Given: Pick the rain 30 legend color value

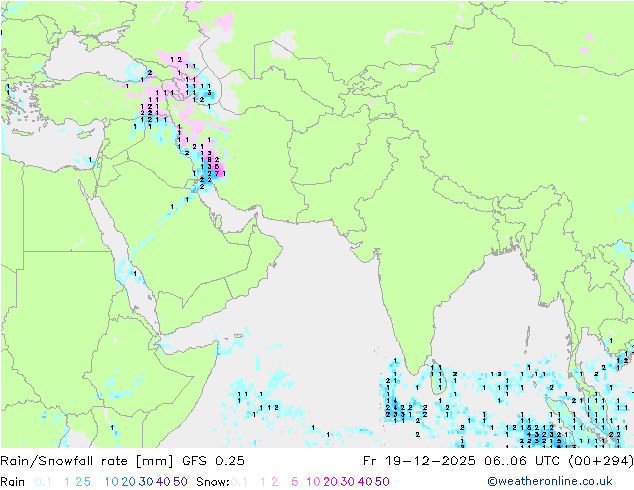Looking at the screenshot, I should pyautogui.click(x=146, y=482).
